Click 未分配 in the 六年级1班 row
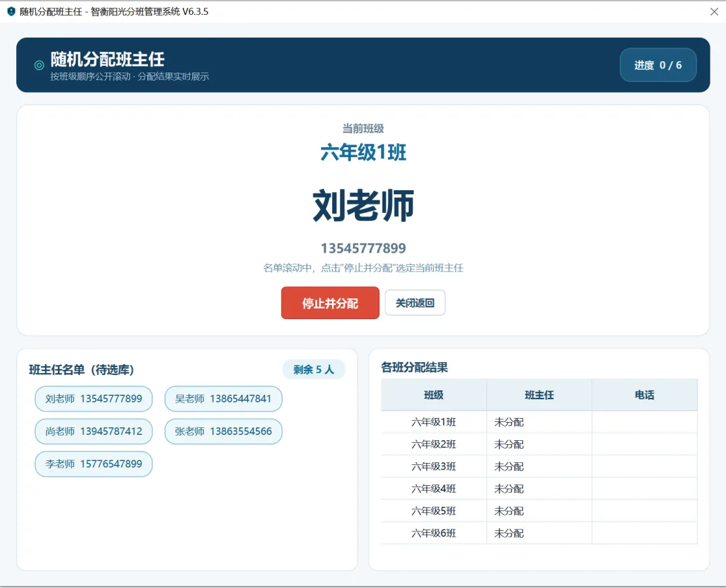The image size is (726, 588). [509, 422]
